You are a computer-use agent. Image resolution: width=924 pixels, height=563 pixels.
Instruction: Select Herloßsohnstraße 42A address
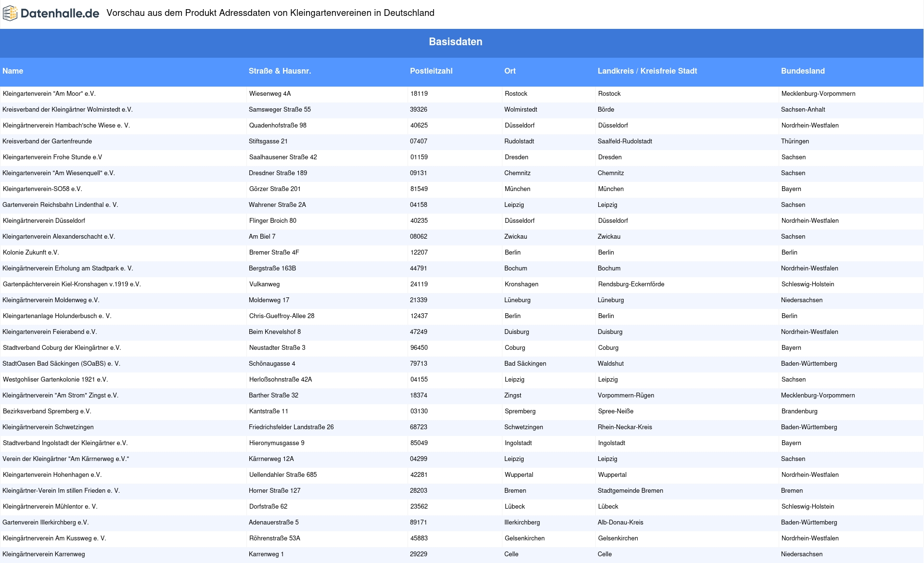pyautogui.click(x=281, y=380)
